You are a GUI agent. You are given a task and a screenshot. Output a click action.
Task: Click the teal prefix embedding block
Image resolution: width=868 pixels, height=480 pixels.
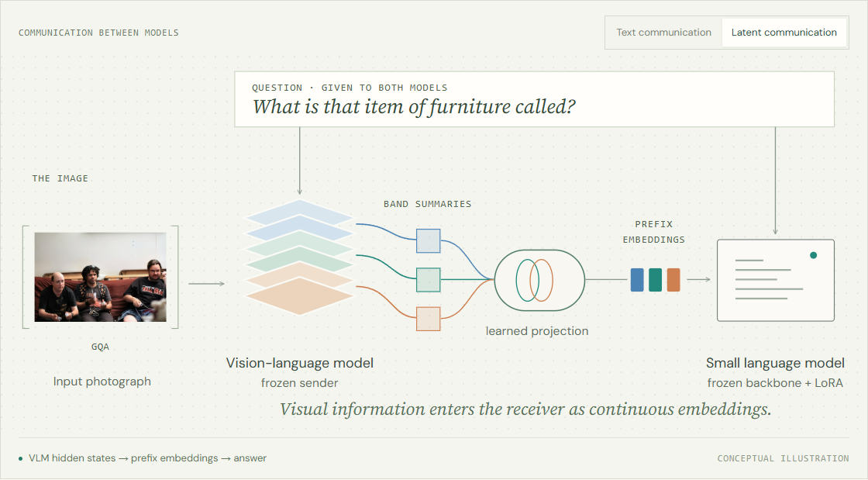(656, 280)
